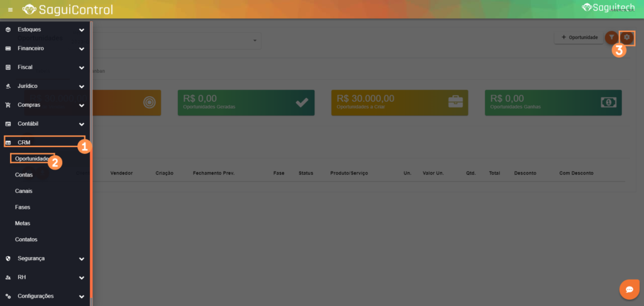Click the Segurança shield icon
This screenshot has width=644, height=306.
click(x=8, y=258)
